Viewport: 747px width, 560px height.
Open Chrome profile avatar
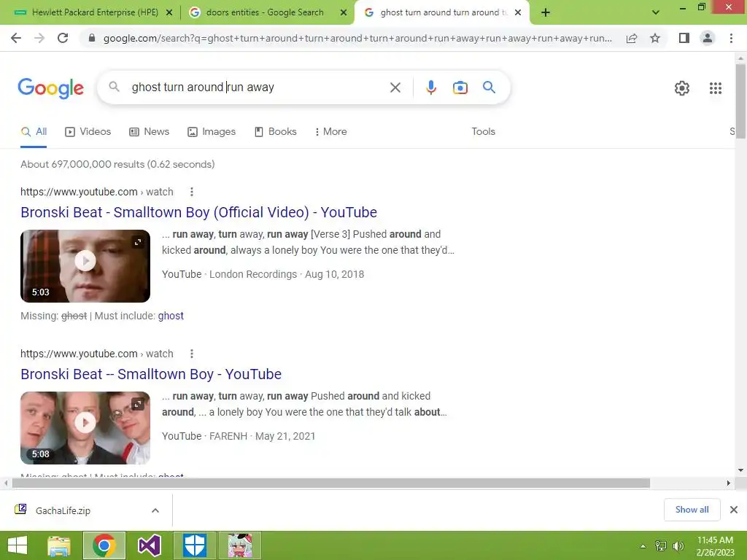coord(708,38)
